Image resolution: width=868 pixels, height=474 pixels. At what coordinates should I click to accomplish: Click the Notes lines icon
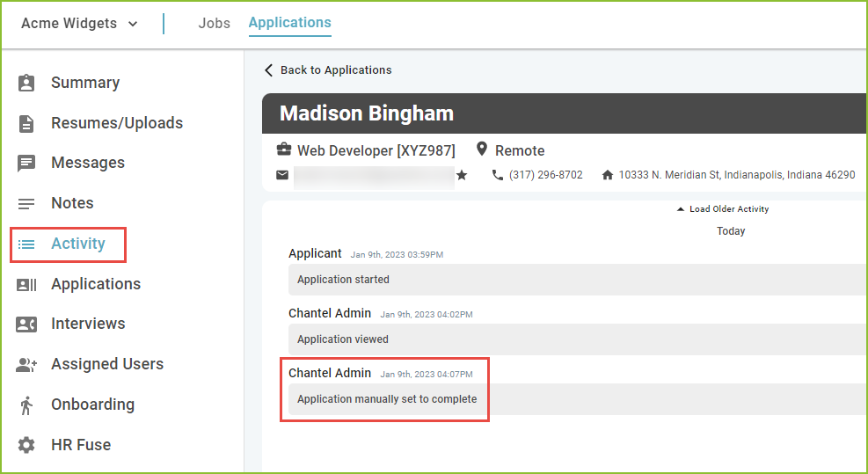tap(26, 204)
